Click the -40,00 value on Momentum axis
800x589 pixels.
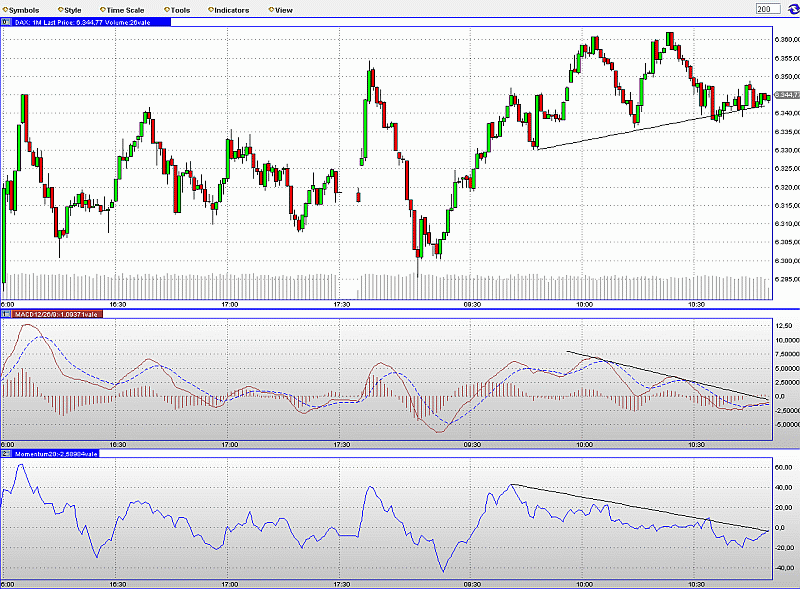tap(784, 568)
